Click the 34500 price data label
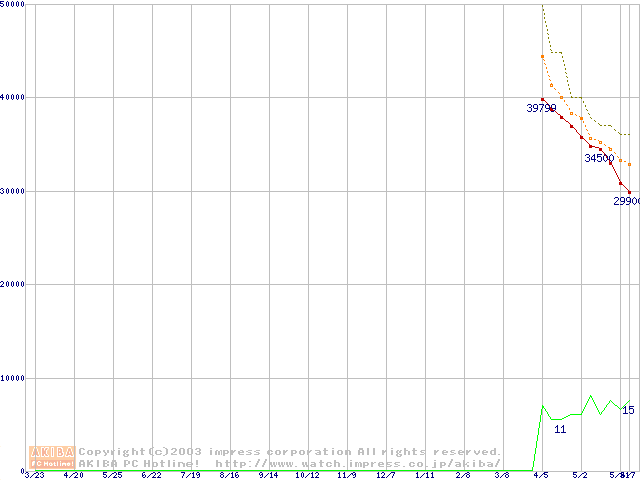Image resolution: width=640 pixels, height=480 pixels. (x=599, y=158)
